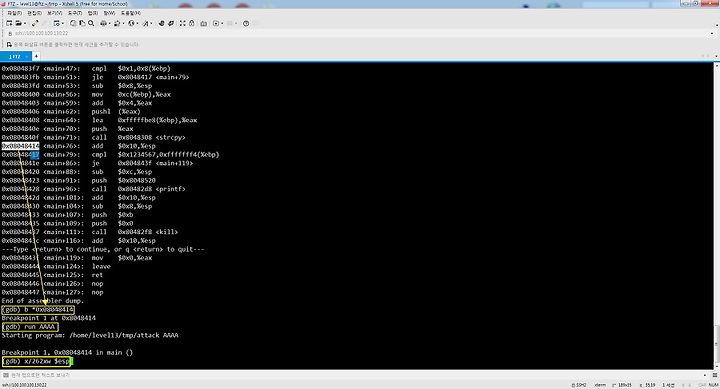
Task: Click the SSH2 status bar indicator
Action: (x=579, y=385)
